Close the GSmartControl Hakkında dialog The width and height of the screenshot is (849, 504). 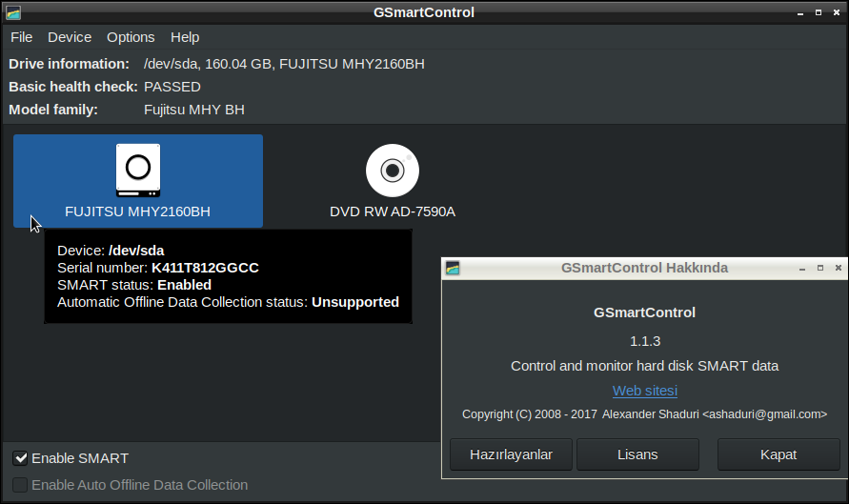(839, 268)
